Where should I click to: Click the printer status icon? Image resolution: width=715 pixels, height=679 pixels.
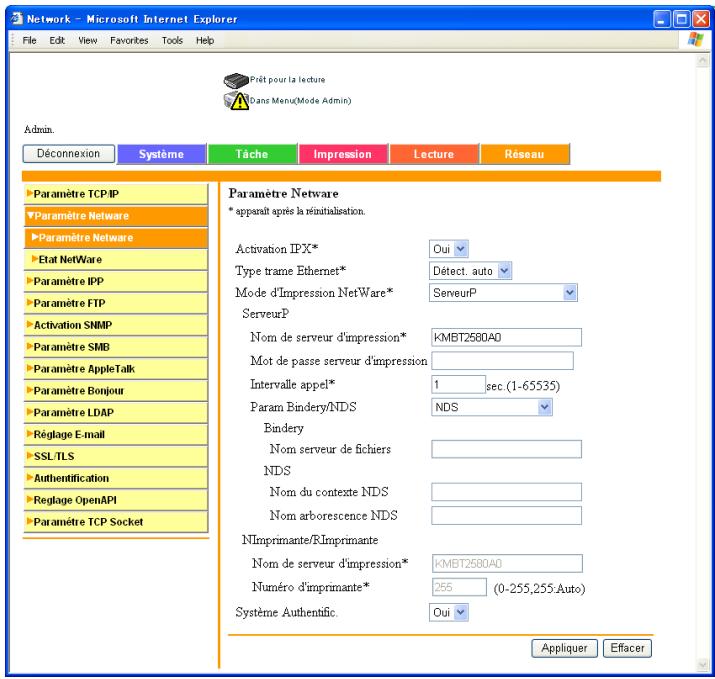coord(236,81)
